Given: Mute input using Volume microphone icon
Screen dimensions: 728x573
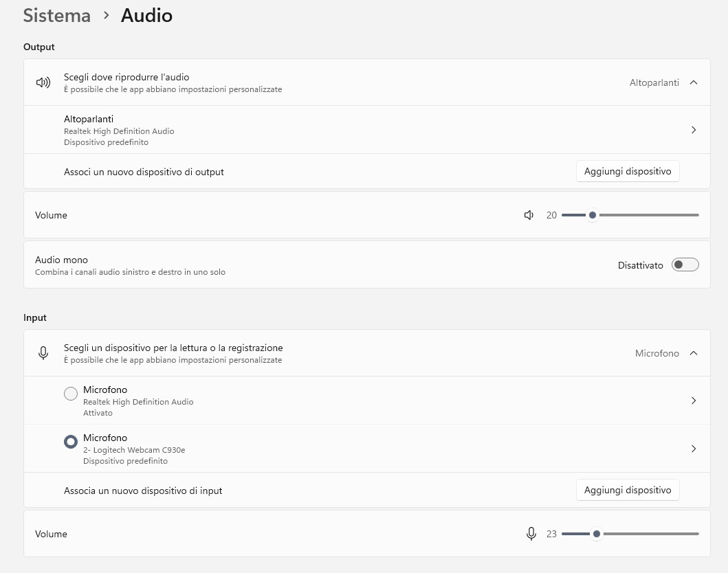Looking at the screenshot, I should 531,534.
